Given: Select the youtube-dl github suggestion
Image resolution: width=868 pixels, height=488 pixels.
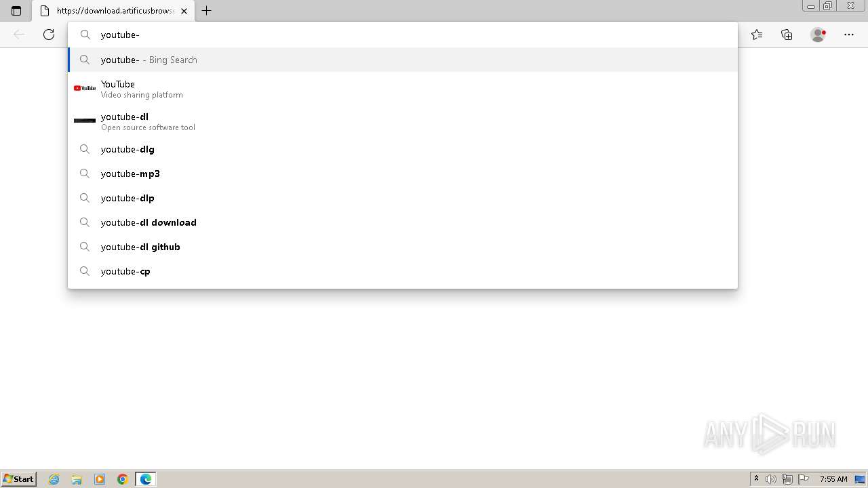Looking at the screenshot, I should (403, 247).
